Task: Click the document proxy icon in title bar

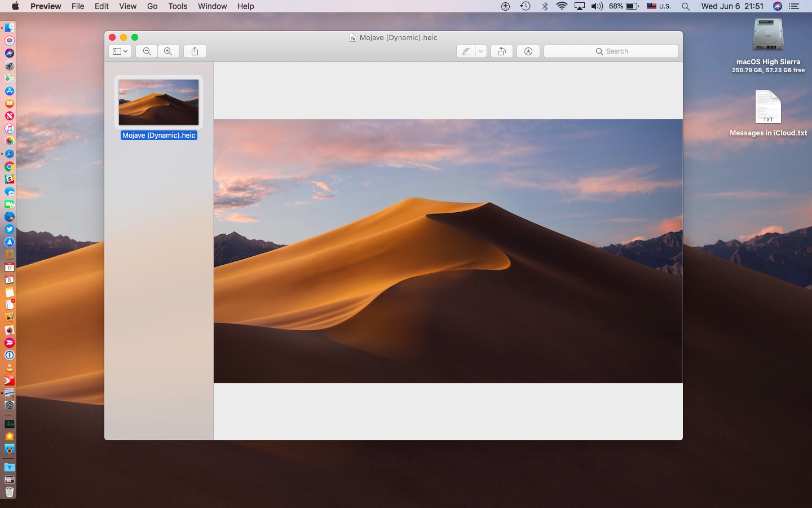Action: [x=353, y=38]
